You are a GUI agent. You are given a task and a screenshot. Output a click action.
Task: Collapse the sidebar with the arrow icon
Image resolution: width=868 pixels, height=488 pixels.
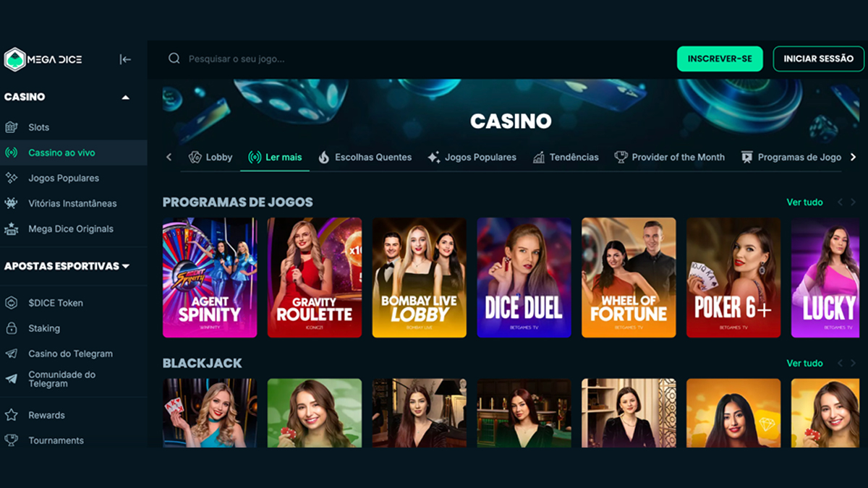(125, 59)
